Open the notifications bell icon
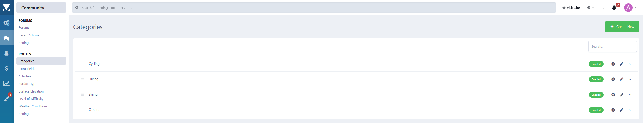Screen dimensions: 644x123 pos(614,8)
